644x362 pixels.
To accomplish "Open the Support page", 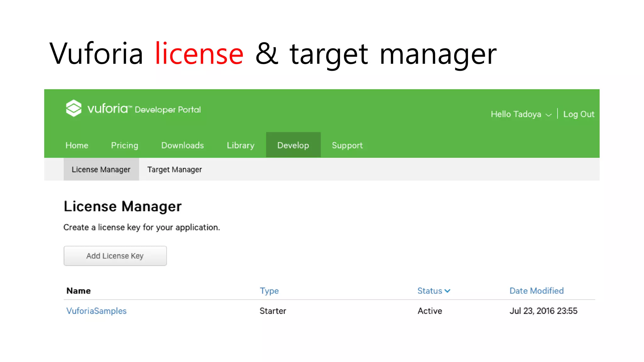I will click(x=347, y=145).
